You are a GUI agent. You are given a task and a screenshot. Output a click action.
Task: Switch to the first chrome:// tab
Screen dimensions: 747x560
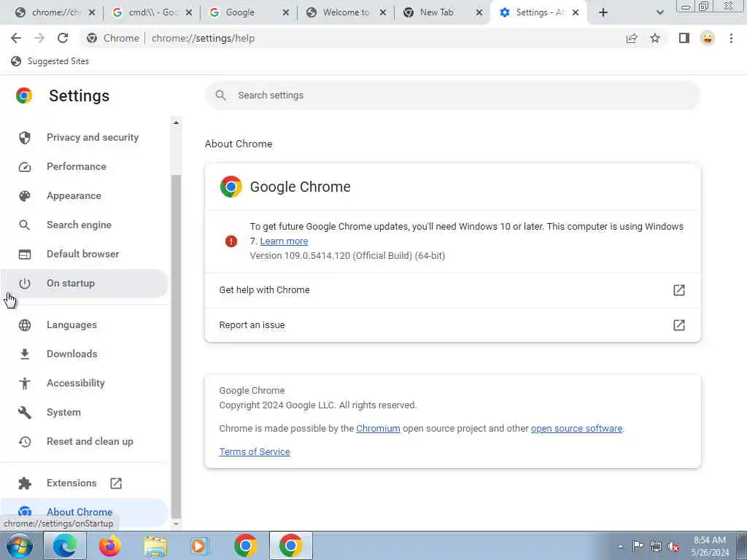tap(54, 12)
